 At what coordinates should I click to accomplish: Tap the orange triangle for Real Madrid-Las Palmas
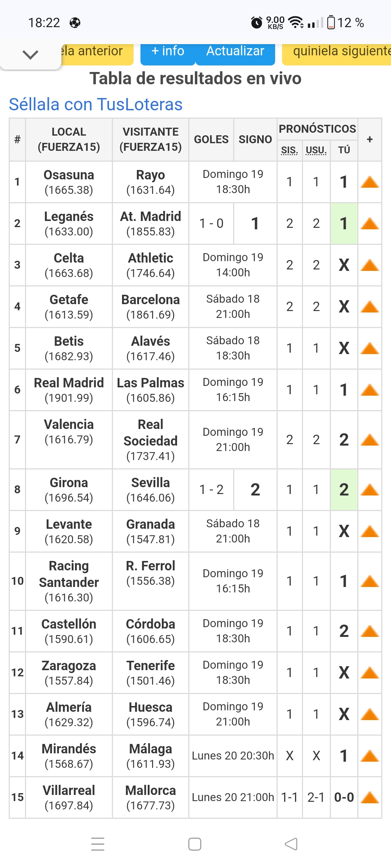pos(370,390)
